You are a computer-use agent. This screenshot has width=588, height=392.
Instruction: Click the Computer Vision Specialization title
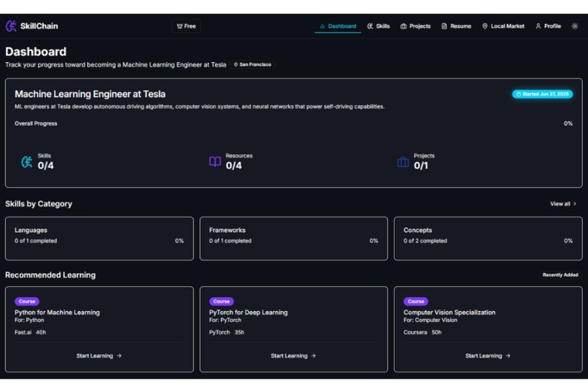pyautogui.click(x=449, y=312)
